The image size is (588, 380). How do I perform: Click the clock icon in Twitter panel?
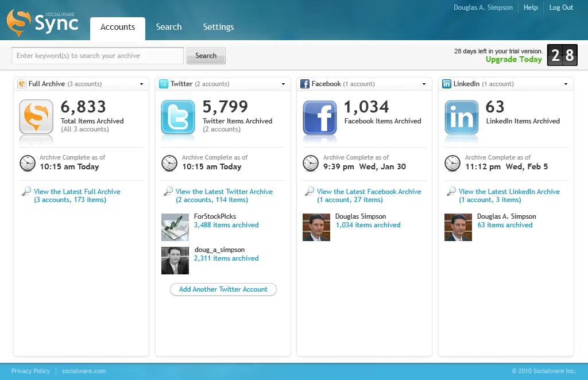point(169,164)
